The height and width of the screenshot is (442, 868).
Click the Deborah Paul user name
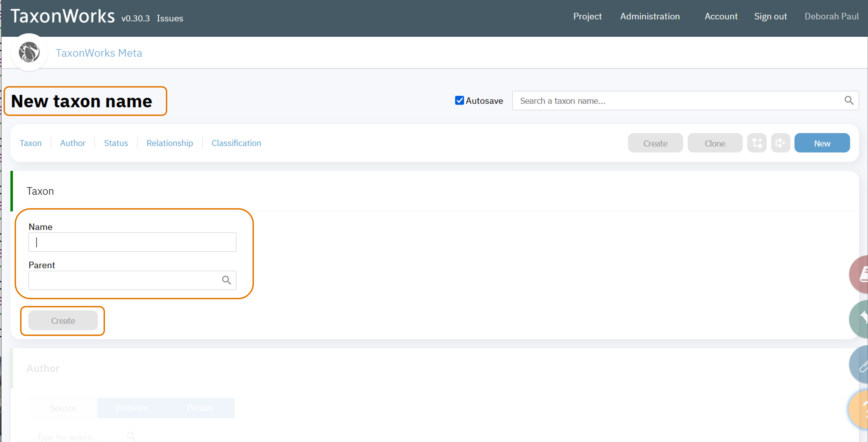[831, 16]
